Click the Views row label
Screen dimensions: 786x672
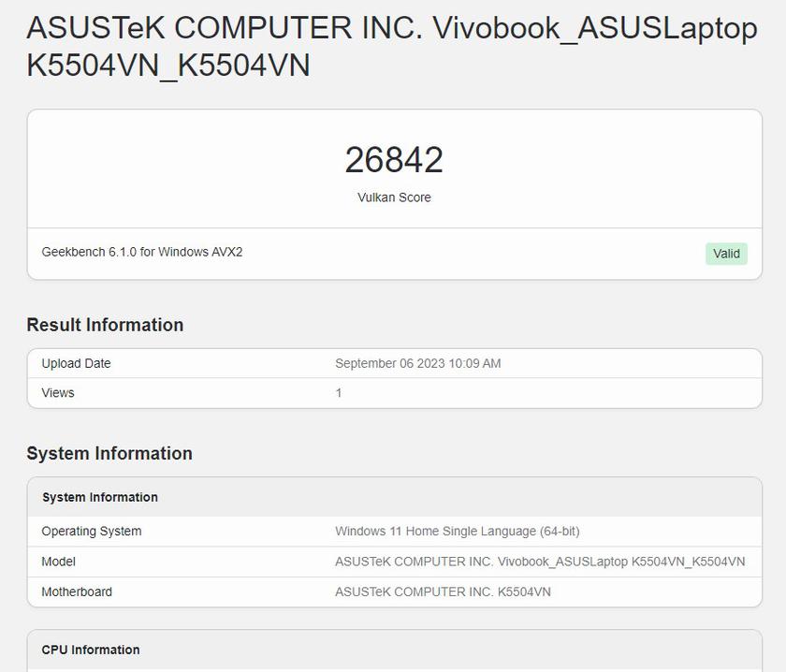(58, 393)
